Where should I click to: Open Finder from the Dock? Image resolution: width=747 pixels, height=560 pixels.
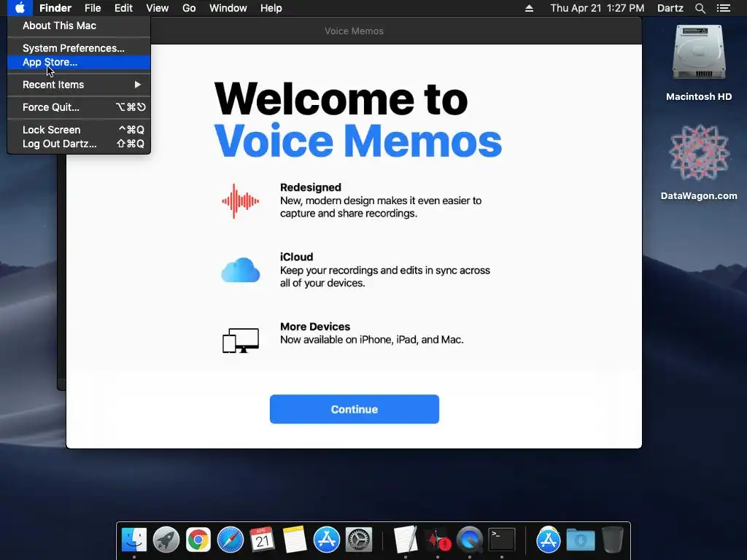pos(134,540)
